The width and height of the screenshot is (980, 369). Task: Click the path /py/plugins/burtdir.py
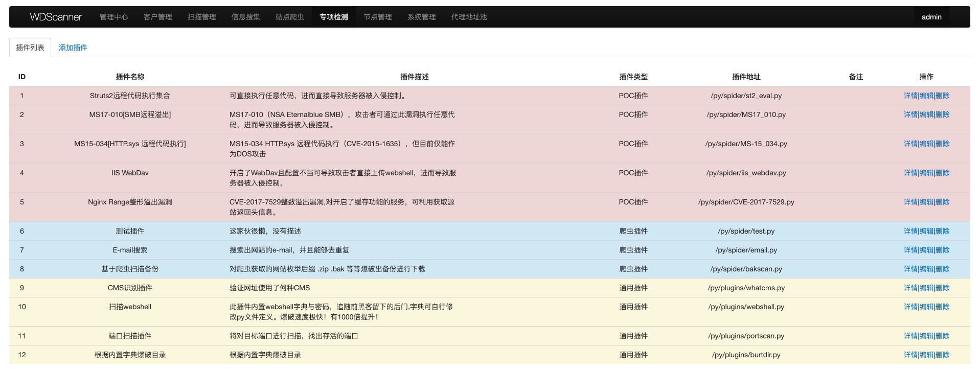click(746, 355)
